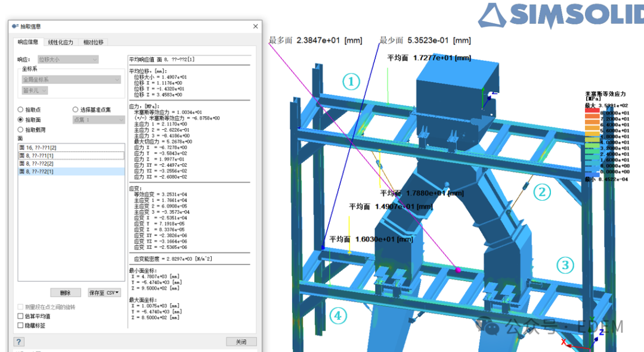Choose the 抬取载荷 radio button

[x=21, y=129]
